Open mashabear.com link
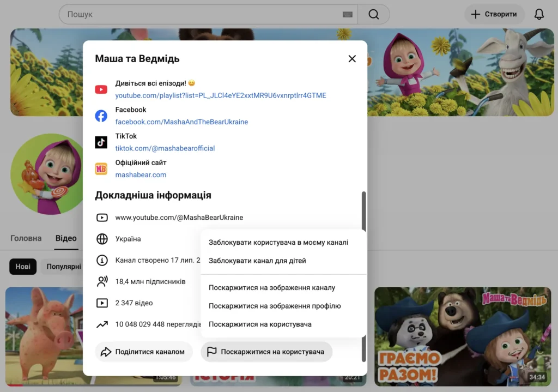The height and width of the screenshot is (392, 558). point(141,175)
